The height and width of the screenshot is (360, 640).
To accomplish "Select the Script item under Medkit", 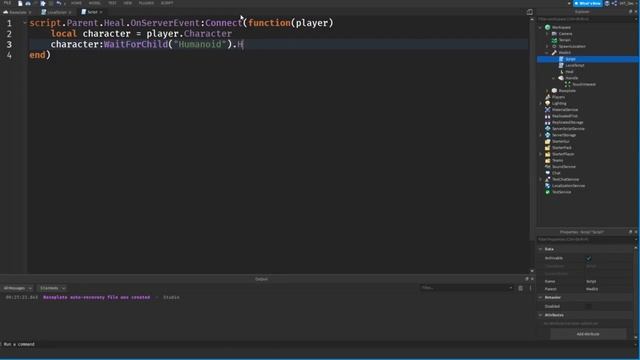I will [x=588, y=59].
